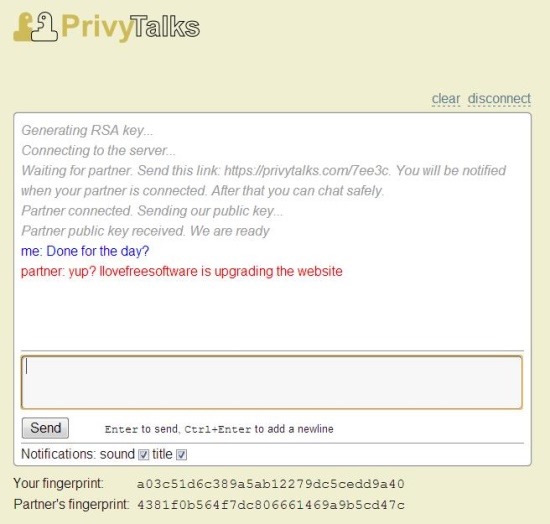Click the 'Generating RSA key...' status line

tap(87, 130)
